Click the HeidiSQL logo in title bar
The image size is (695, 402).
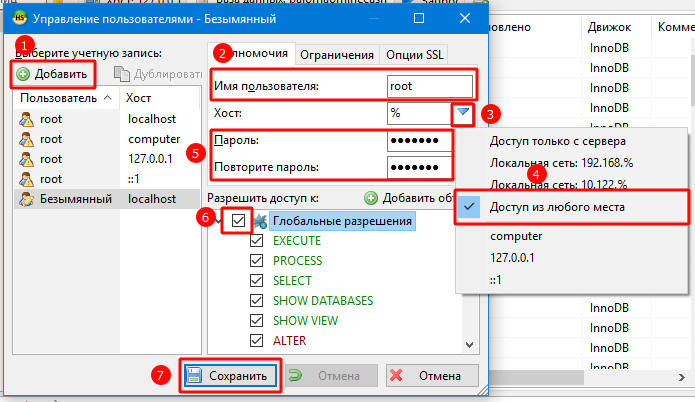point(20,18)
